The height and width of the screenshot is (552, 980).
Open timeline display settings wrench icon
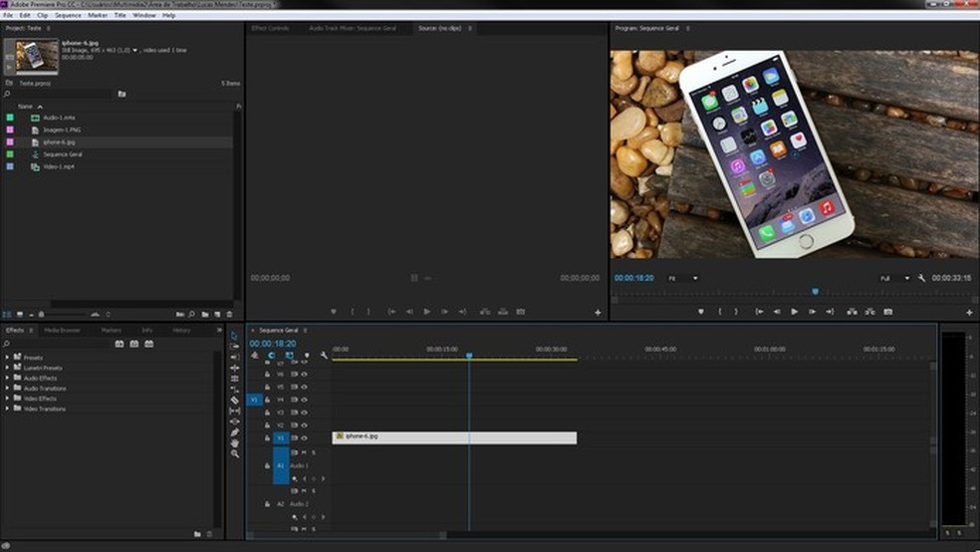pos(324,355)
